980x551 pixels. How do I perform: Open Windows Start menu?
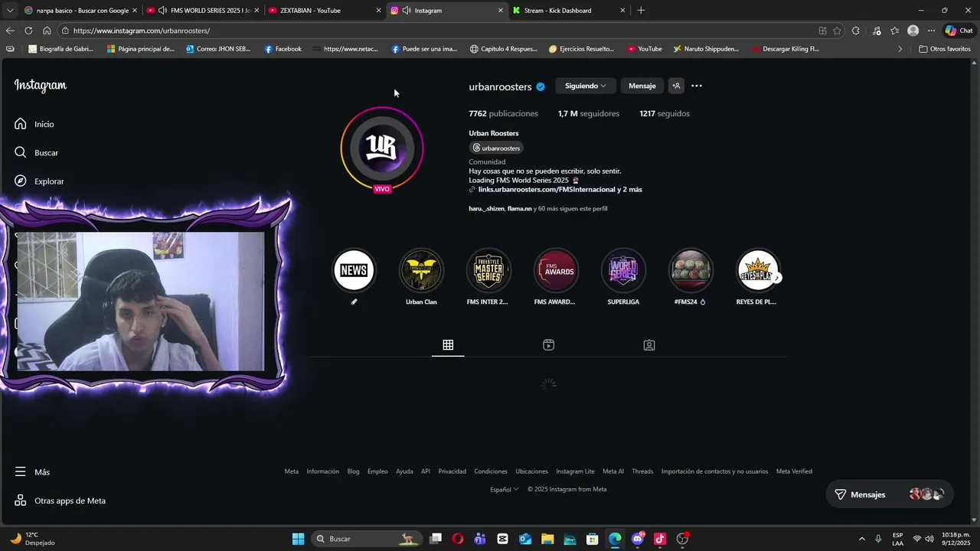pyautogui.click(x=299, y=539)
